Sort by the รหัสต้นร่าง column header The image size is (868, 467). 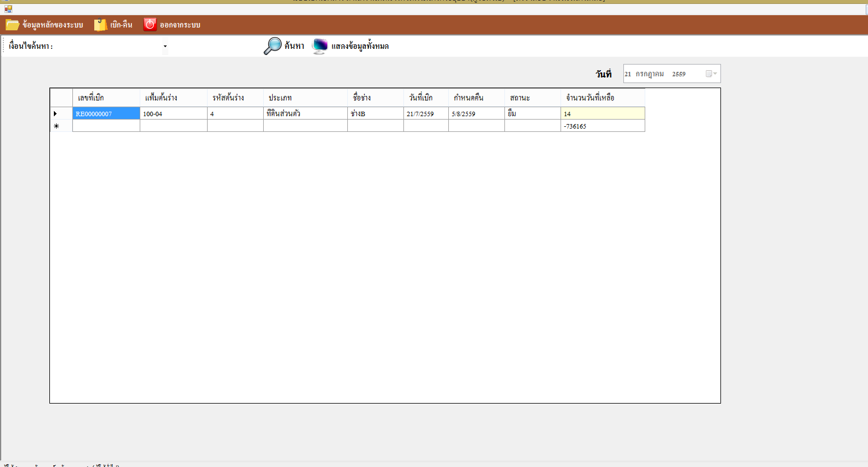(x=235, y=98)
